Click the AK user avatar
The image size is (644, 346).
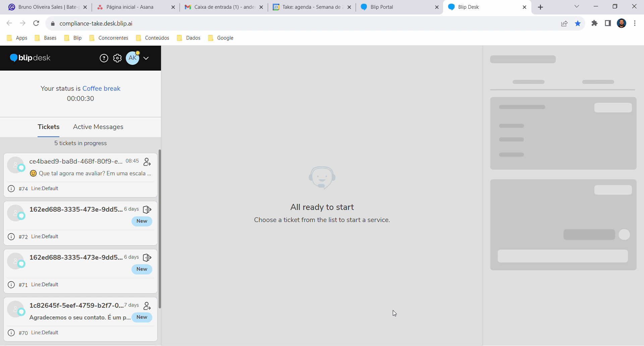pyautogui.click(x=132, y=58)
